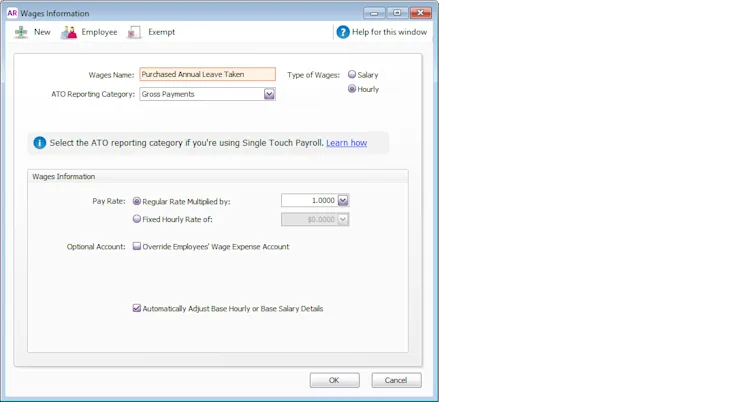Open the fixed hourly rate dropdown arrow
The width and height of the screenshot is (749, 402).
coord(343,219)
